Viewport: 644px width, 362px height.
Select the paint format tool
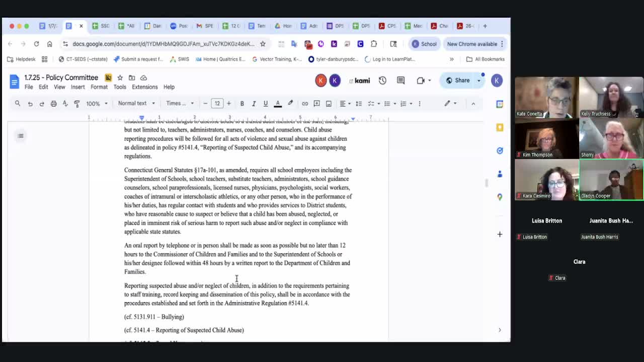(77, 104)
